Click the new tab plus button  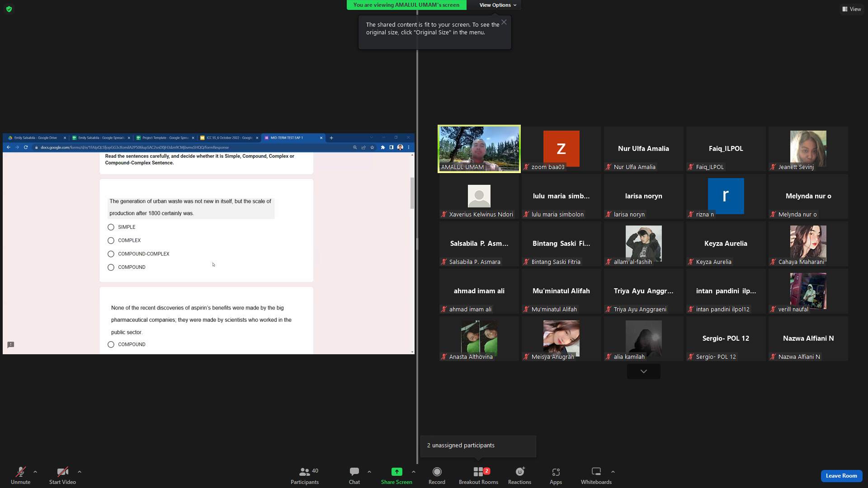[x=331, y=138]
